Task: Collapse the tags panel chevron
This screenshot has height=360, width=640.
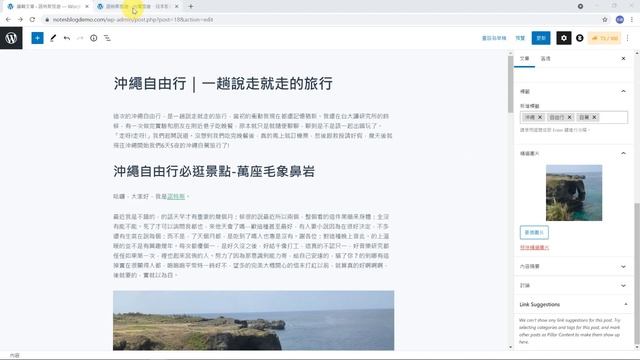Action: (623, 91)
